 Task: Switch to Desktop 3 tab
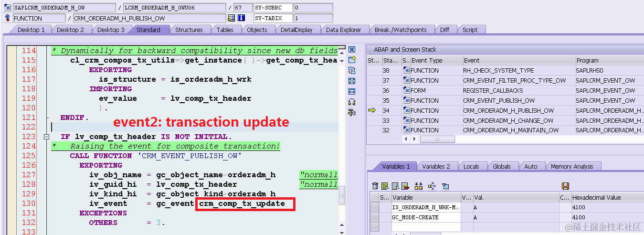[111, 30]
